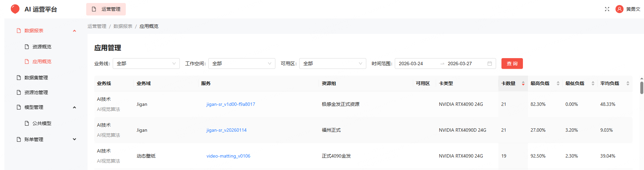Collapse the 模型管理 sidebar section

[74, 108]
